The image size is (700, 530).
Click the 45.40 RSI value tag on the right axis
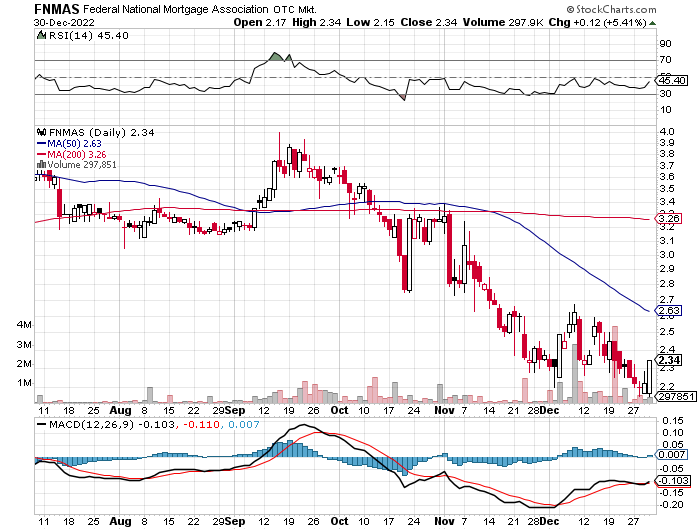point(672,81)
